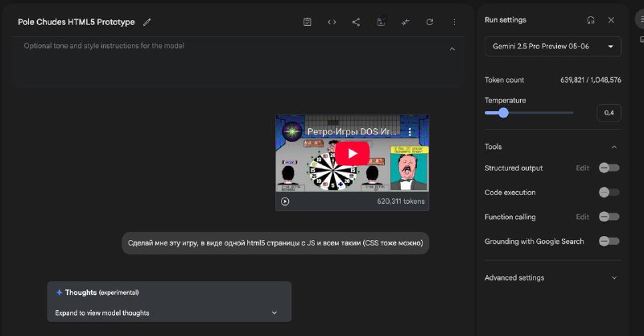Expand to view model thoughts

click(169, 313)
